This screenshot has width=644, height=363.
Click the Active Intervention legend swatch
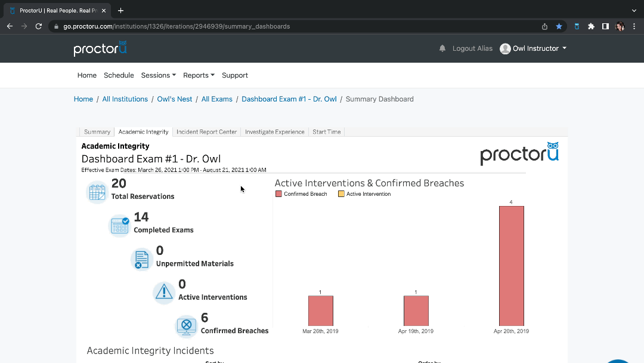tap(341, 194)
